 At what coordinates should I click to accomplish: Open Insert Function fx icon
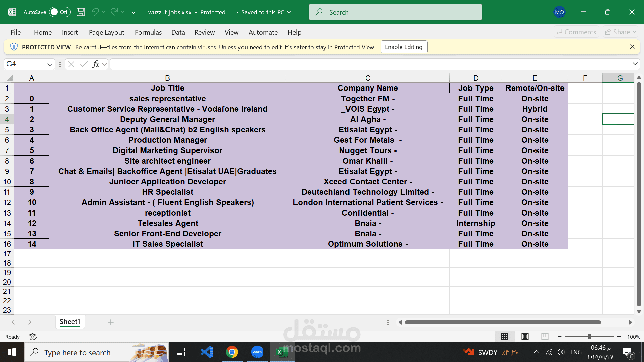[x=96, y=64]
